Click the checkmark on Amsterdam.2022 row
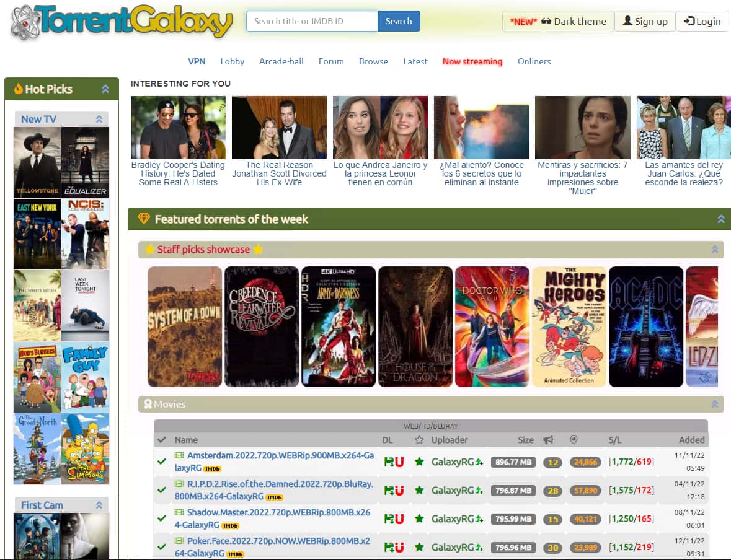 tap(162, 462)
